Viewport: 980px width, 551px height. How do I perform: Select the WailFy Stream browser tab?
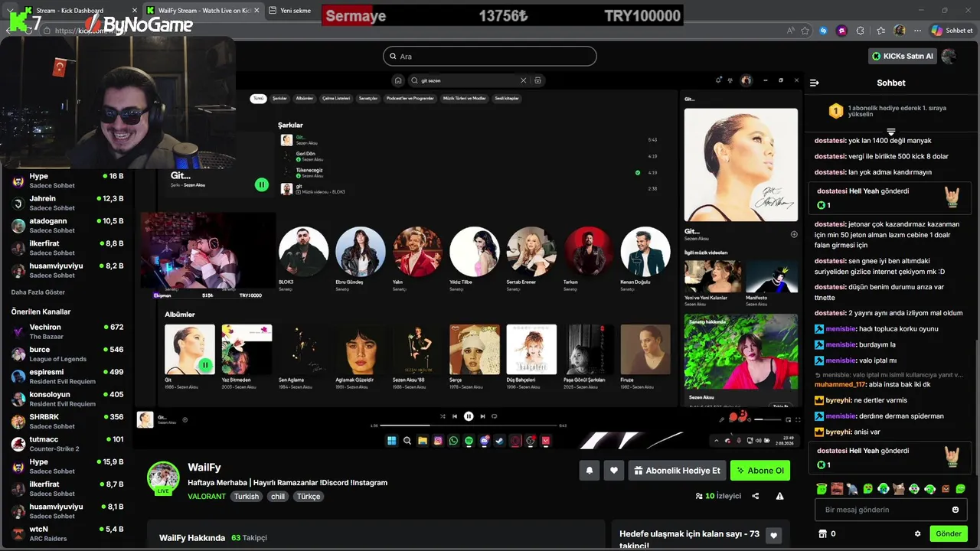(x=202, y=11)
